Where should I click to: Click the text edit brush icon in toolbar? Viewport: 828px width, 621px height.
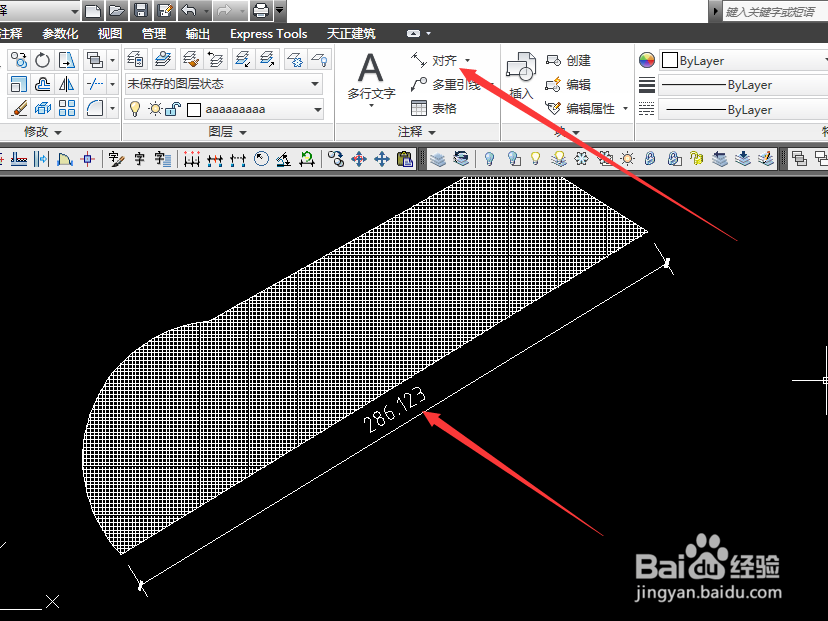(x=116, y=158)
